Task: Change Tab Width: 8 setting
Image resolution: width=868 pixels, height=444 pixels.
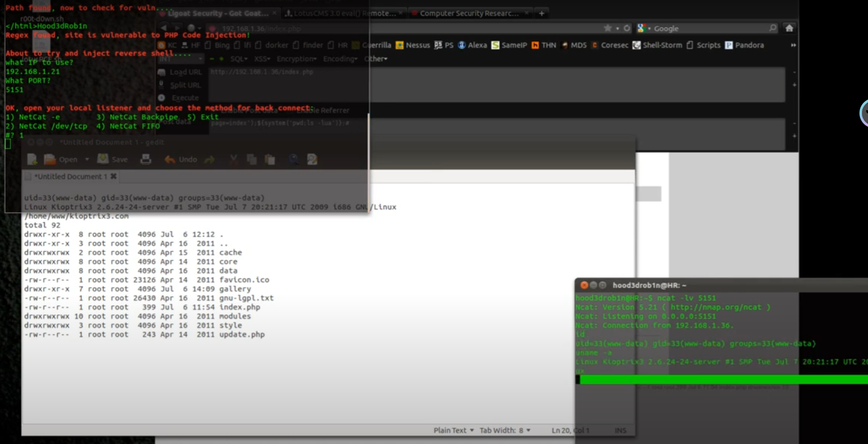Action: (505, 430)
